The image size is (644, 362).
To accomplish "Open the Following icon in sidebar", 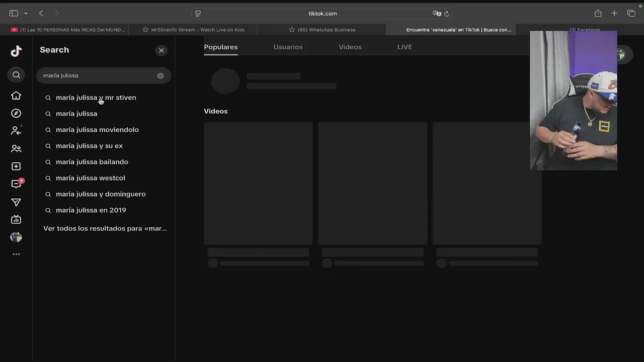I will (16, 131).
